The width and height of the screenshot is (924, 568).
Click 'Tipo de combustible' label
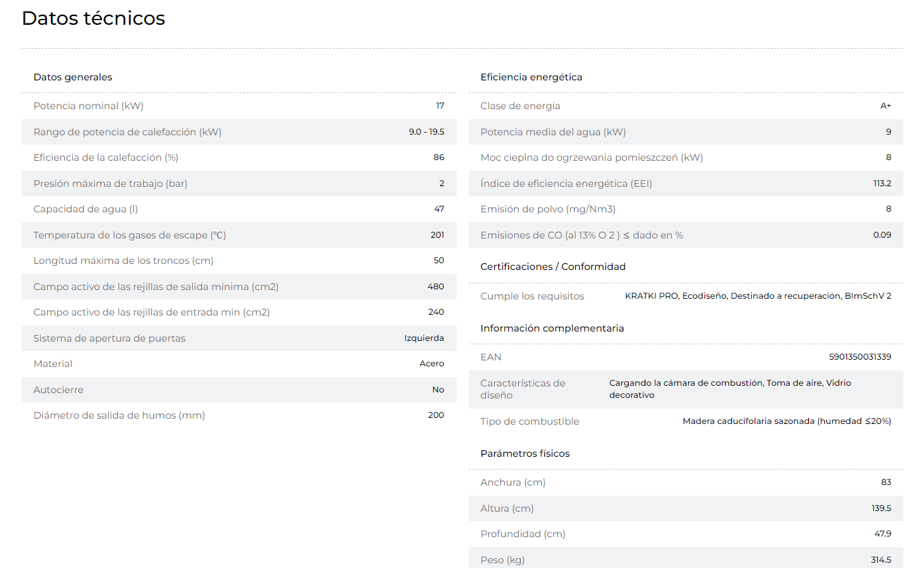[530, 421]
